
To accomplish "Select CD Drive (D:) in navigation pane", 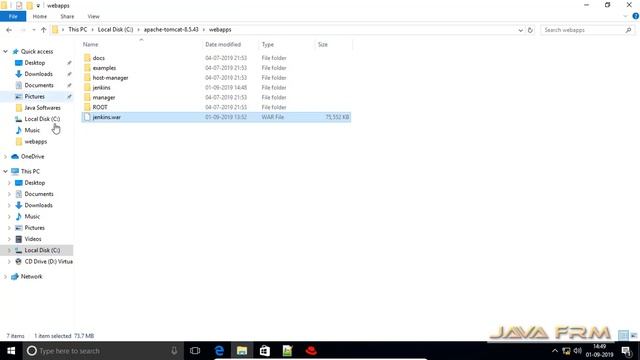I will click(49, 262).
